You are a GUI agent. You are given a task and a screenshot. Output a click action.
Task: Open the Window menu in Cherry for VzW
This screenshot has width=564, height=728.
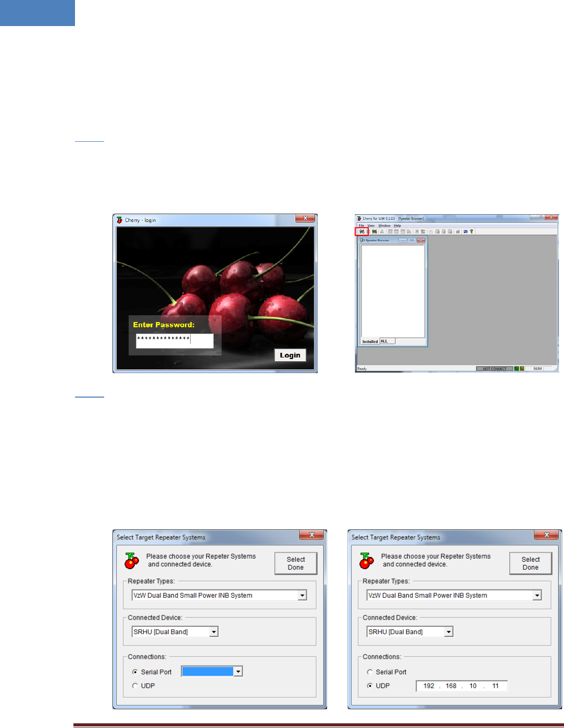[384, 226]
